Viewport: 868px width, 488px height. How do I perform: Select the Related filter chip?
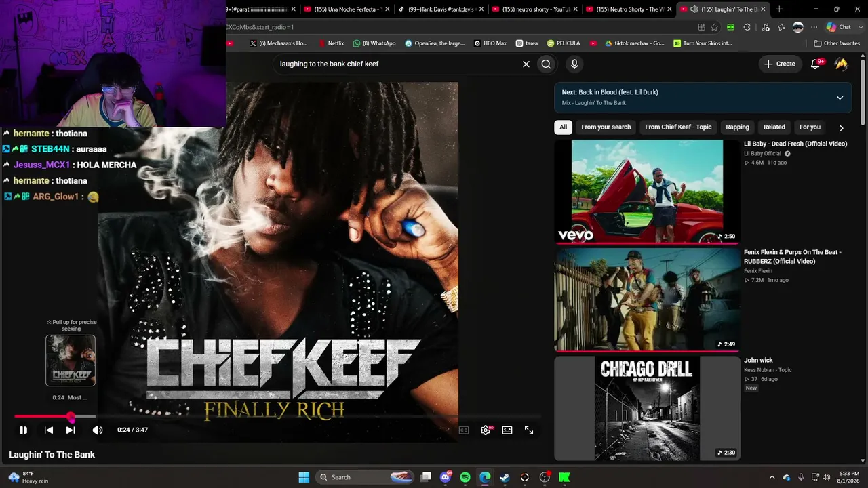(774, 127)
